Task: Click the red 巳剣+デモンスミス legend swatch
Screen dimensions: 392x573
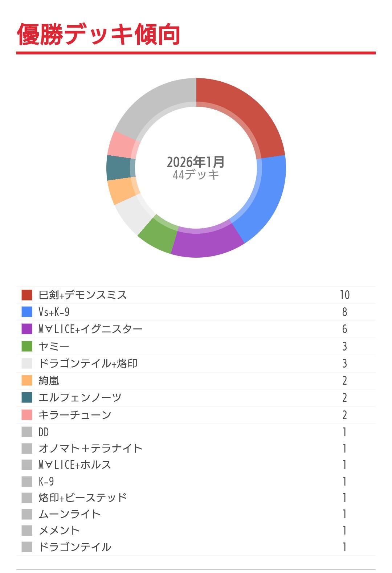Action: [27, 295]
